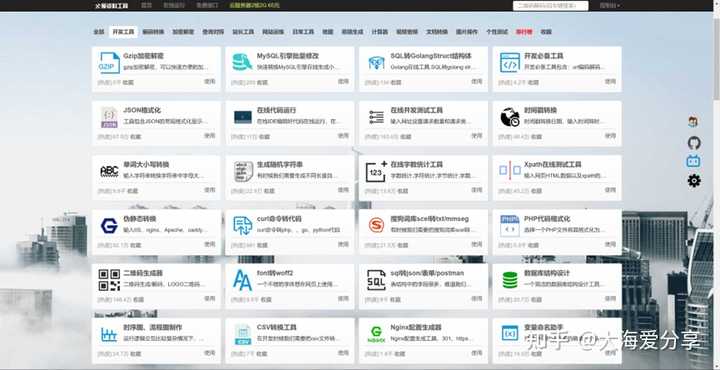Click the title text Xpath在线测试工具
The height and width of the screenshot is (370, 720).
point(553,164)
